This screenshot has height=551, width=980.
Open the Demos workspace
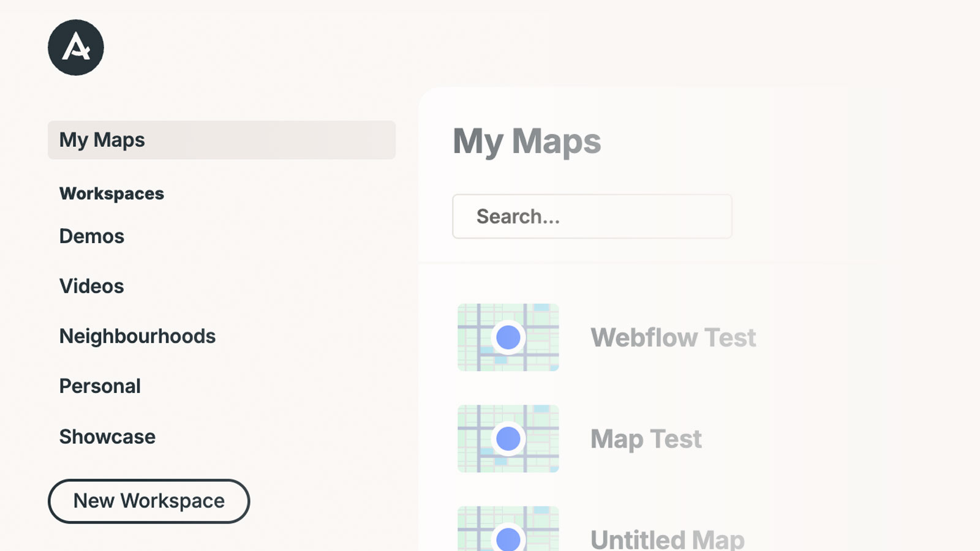91,236
